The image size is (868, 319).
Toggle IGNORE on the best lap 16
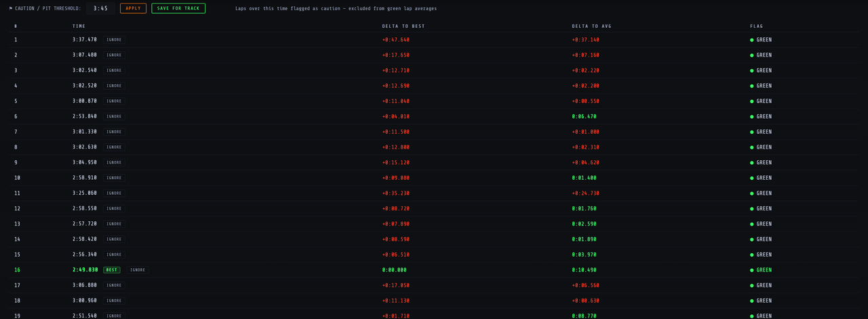138,270
